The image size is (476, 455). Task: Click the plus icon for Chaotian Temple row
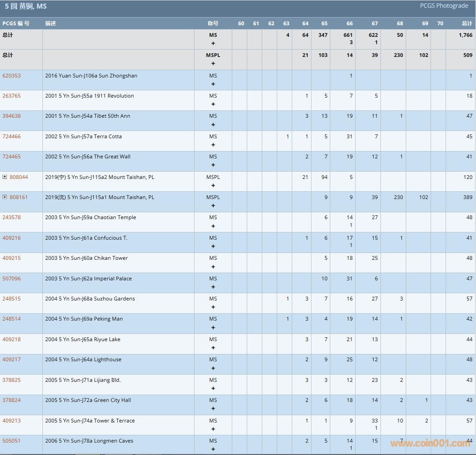pyautogui.click(x=213, y=226)
